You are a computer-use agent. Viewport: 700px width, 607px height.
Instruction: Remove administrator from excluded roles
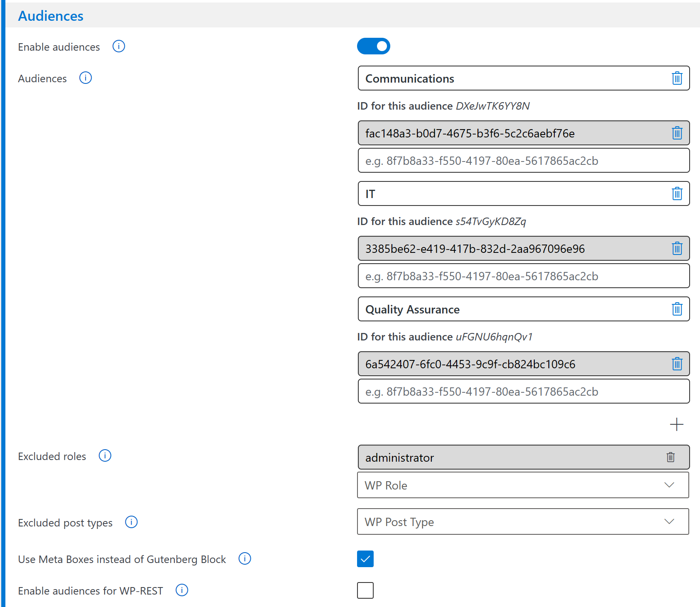(x=671, y=457)
